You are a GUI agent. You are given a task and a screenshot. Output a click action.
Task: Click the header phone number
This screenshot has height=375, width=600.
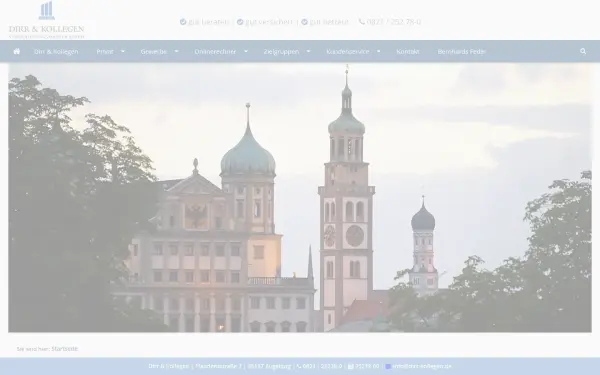tap(394, 22)
